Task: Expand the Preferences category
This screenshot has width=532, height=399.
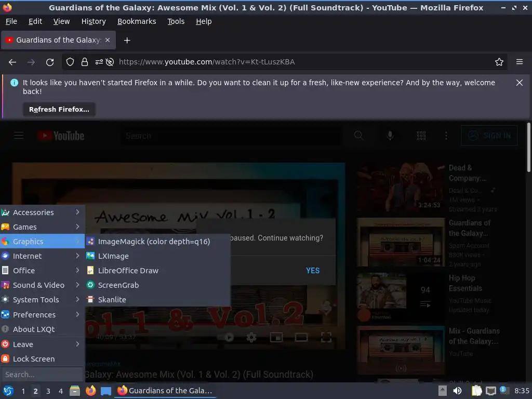Action: (42, 314)
